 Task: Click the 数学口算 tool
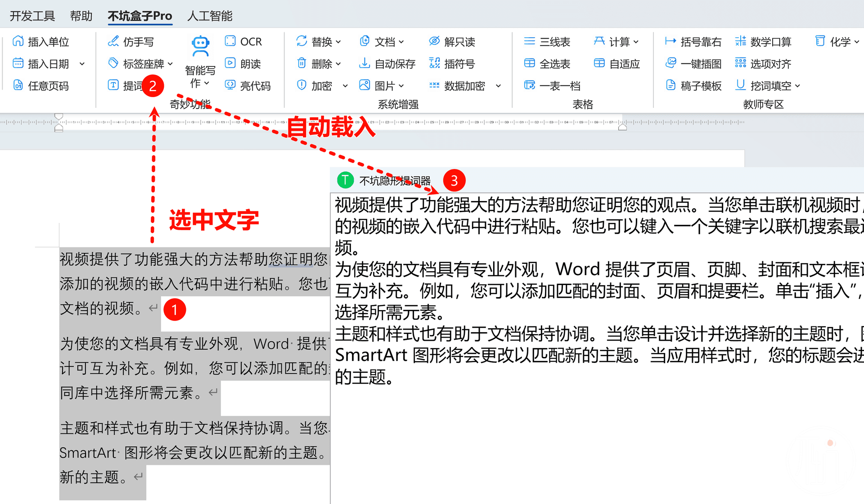[763, 41]
